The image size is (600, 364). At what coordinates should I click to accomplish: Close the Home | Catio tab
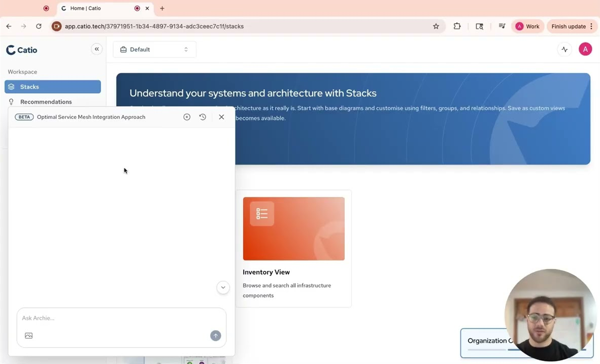147,9
